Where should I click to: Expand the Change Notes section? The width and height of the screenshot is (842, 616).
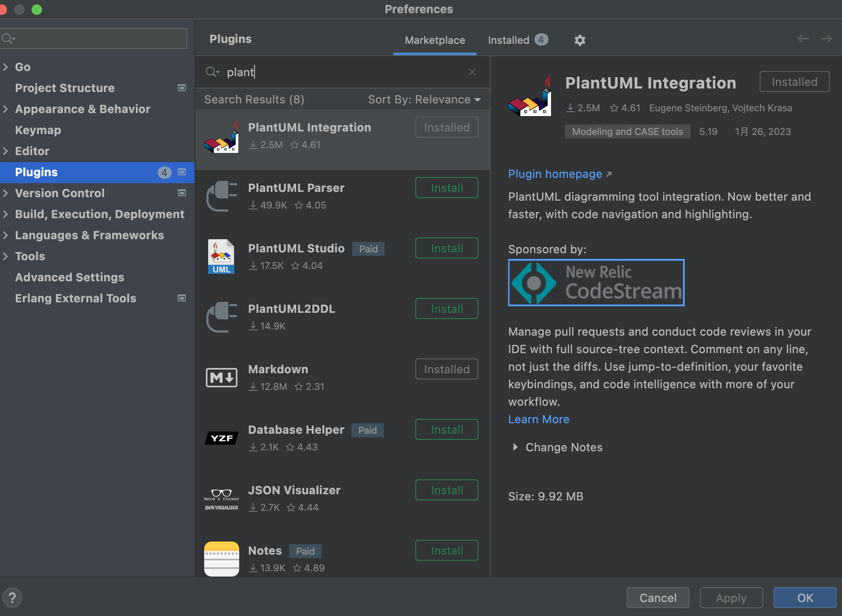click(x=515, y=447)
